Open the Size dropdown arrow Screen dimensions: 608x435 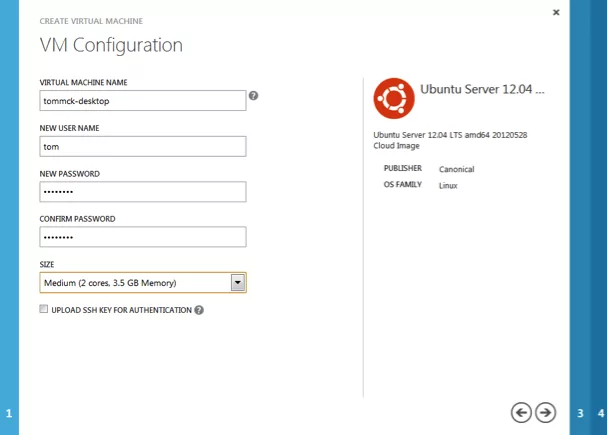[x=238, y=283]
